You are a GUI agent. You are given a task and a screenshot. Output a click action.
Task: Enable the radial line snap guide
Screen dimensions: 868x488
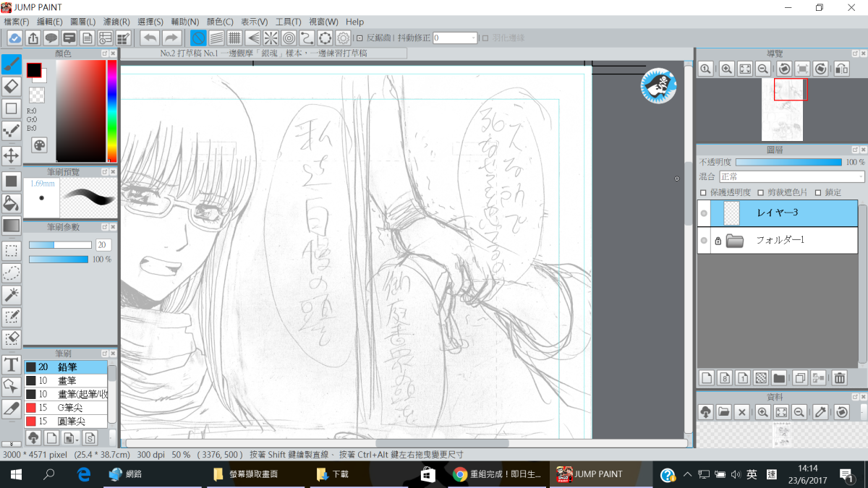pyautogui.click(x=271, y=38)
